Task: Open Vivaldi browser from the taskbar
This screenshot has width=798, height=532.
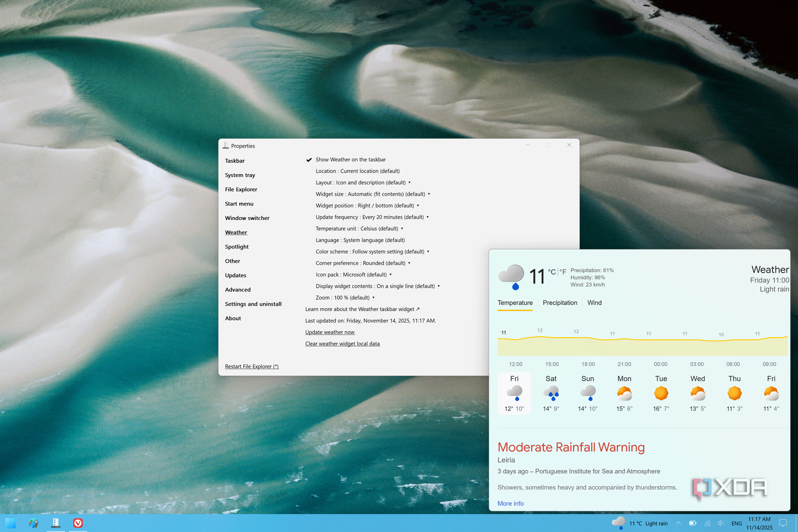Action: pyautogui.click(x=78, y=523)
